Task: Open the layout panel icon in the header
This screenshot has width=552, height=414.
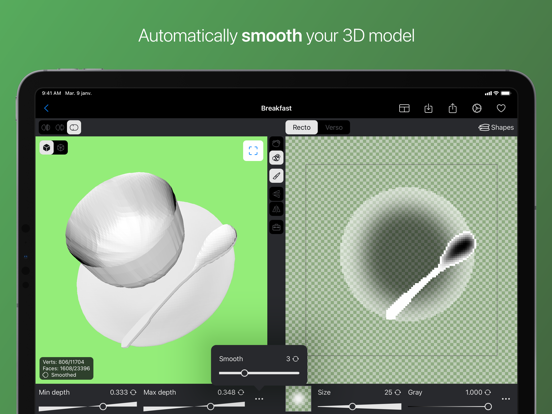Action: [x=404, y=108]
